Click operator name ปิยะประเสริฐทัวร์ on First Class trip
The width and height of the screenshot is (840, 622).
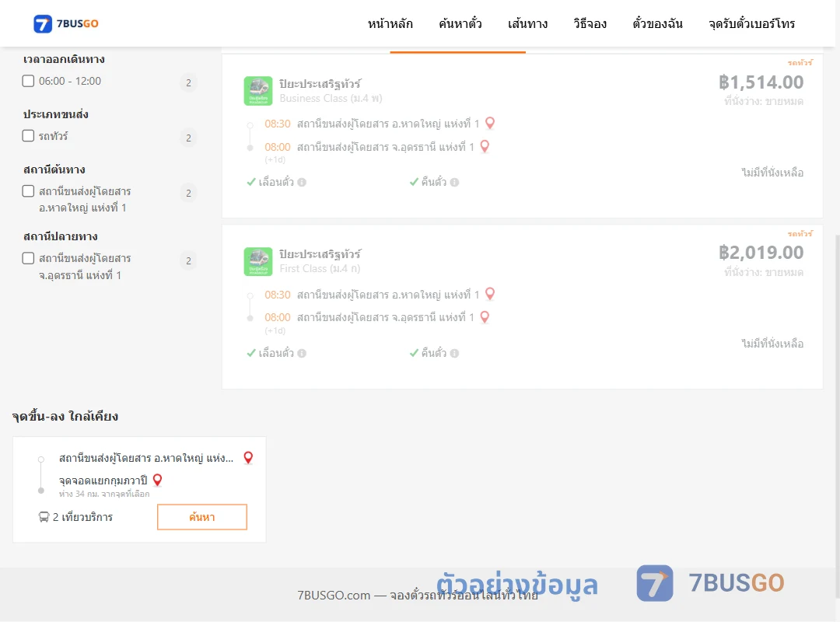point(320,254)
